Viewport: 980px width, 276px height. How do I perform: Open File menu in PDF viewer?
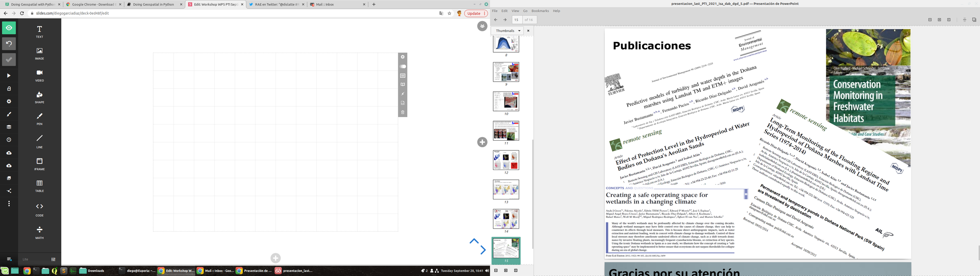[x=495, y=11]
